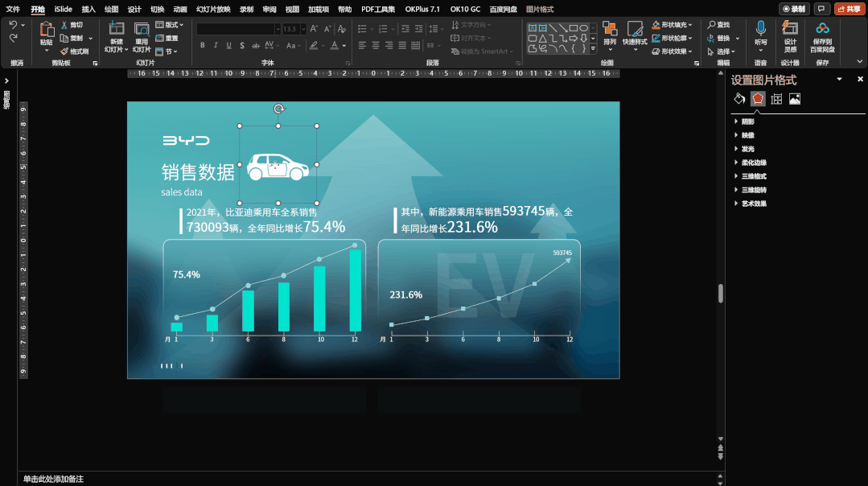
Task: Decrease font size with the small A icon
Action: [327, 29]
